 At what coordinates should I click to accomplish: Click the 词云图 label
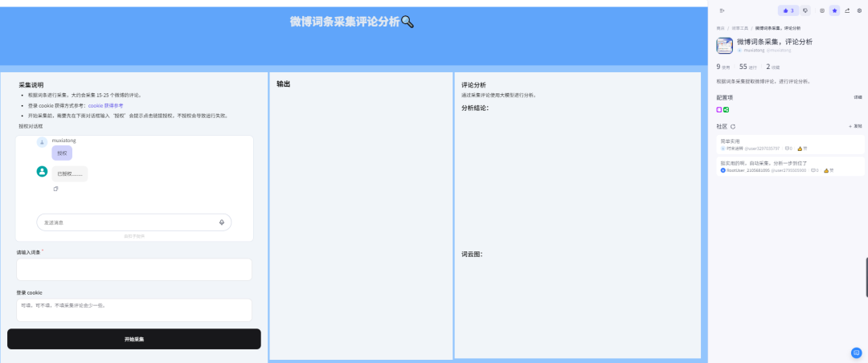pyautogui.click(x=473, y=255)
